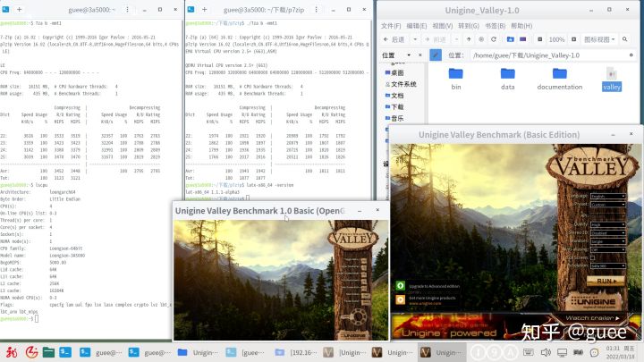Open the on-screen keyboard tray icon
Viewport: 644px width, 362px height.
[x=529, y=352]
